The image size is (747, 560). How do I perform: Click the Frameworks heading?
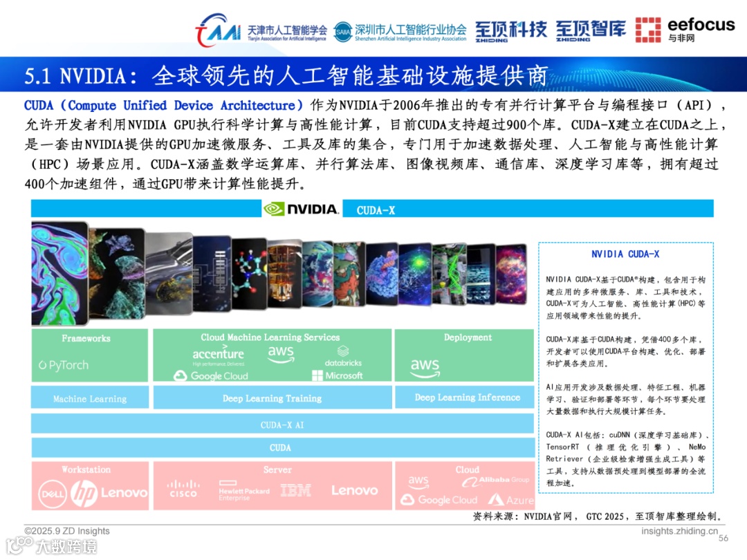click(86, 338)
